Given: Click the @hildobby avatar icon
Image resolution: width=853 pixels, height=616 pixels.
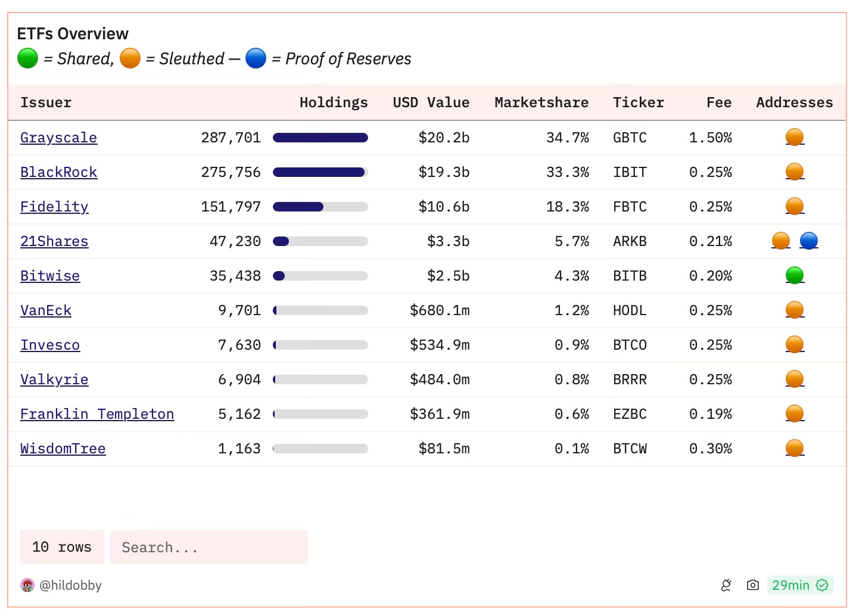Looking at the screenshot, I should click(x=27, y=585).
